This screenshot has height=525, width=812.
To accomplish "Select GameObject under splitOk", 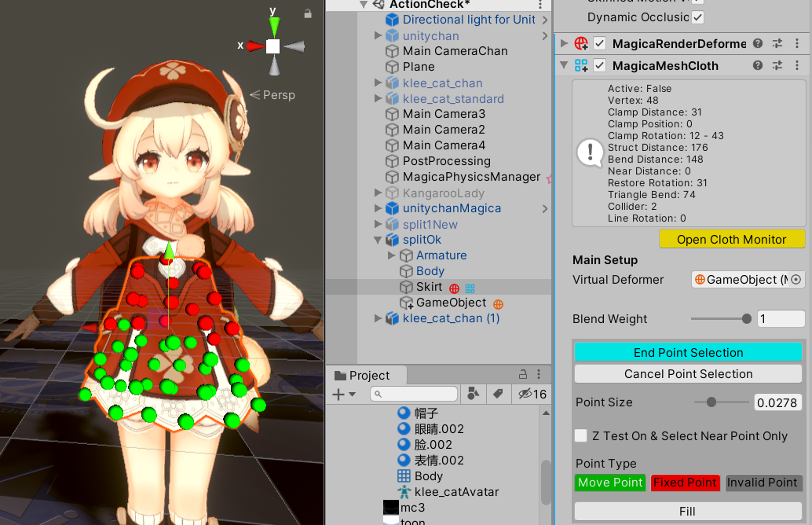I will click(451, 303).
